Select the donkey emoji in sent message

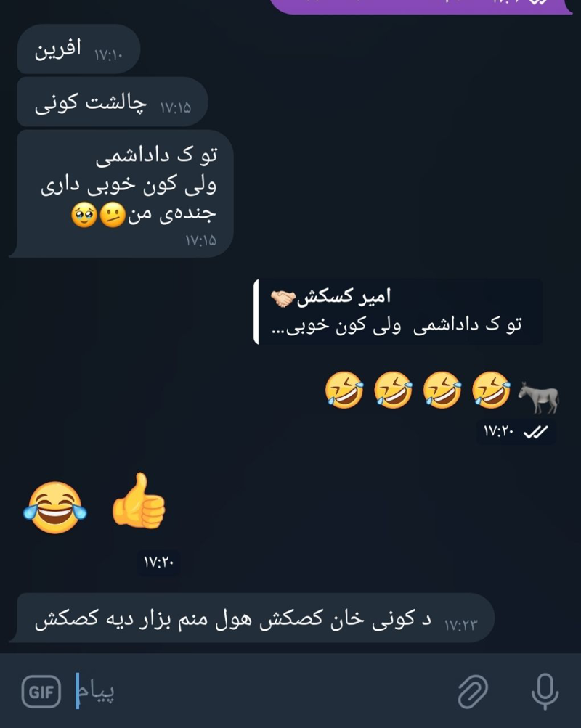click(x=539, y=397)
